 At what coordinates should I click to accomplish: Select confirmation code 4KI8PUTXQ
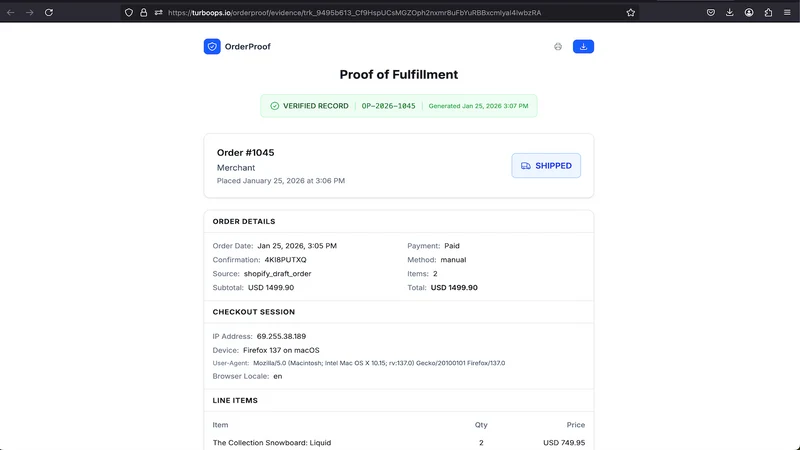coord(285,260)
